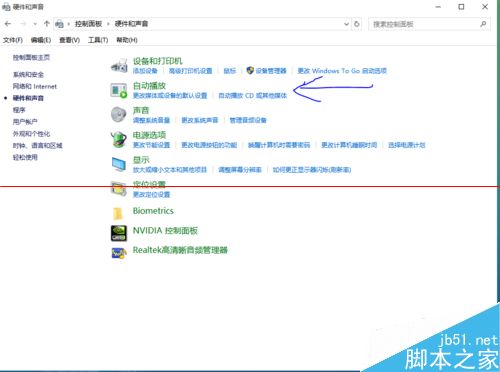Click the Windows To Go startup options link
Screen dimensions: 500x372
[342, 71]
